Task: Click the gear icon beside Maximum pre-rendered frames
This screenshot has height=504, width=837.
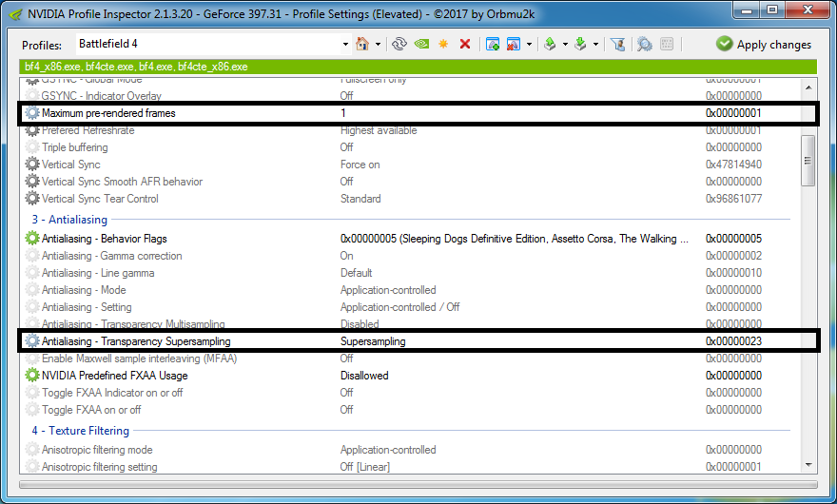Action: click(32, 112)
